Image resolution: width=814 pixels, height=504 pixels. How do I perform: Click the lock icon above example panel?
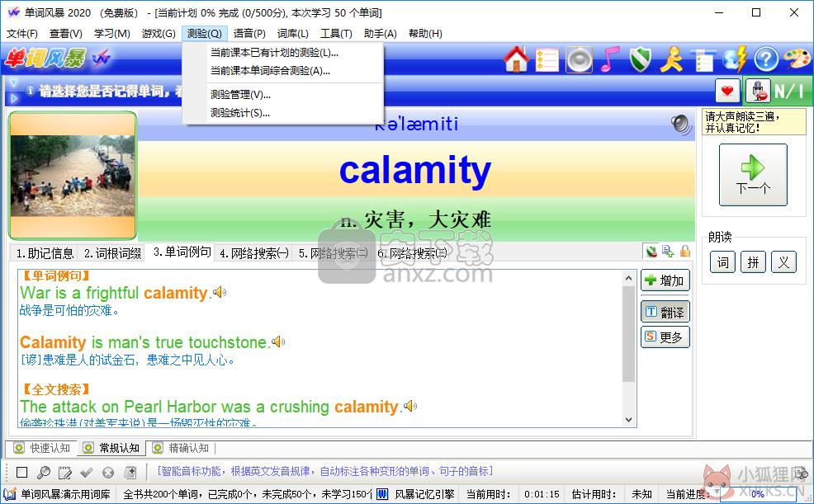[x=685, y=252]
